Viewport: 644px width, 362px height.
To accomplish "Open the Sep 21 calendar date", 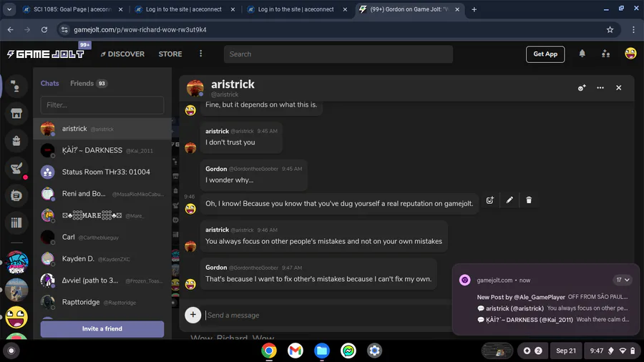I will tap(565, 351).
